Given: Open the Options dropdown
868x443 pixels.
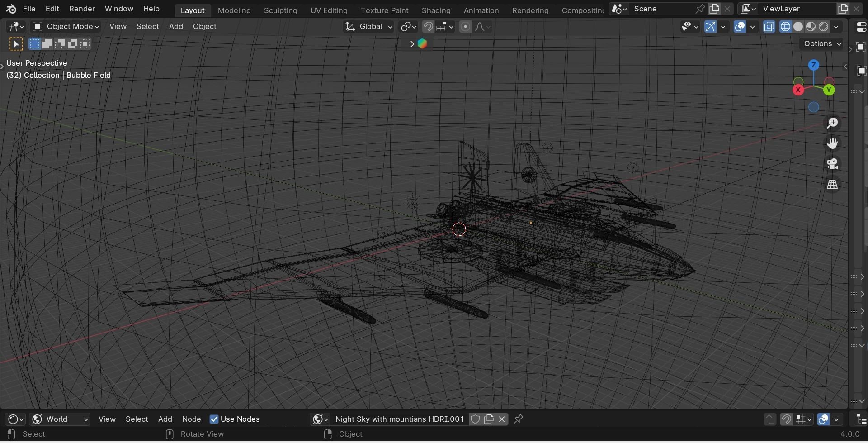Looking at the screenshot, I should tap(822, 43).
